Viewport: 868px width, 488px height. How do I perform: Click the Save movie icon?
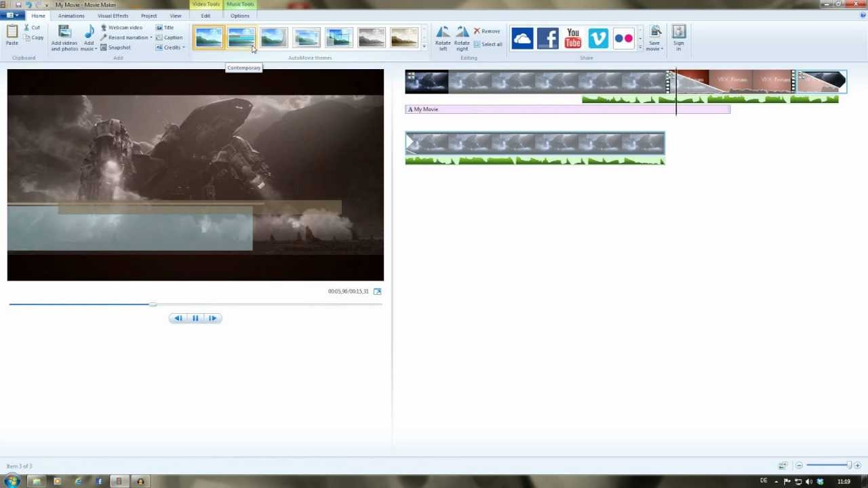[655, 32]
